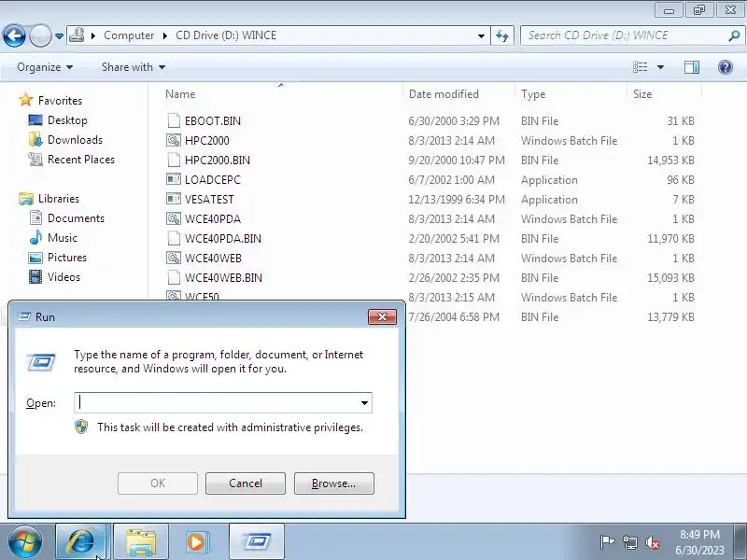Select the HPC2000.BIN file icon
This screenshot has height=560, width=747.
pos(174,160)
